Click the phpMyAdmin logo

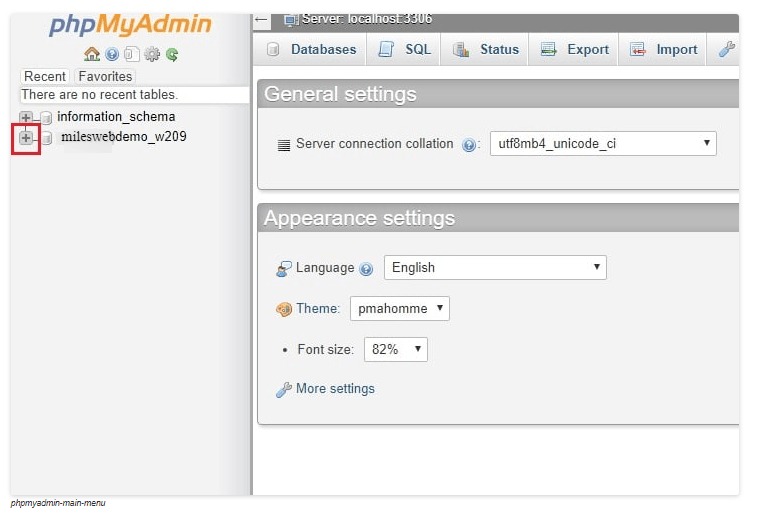(130, 24)
